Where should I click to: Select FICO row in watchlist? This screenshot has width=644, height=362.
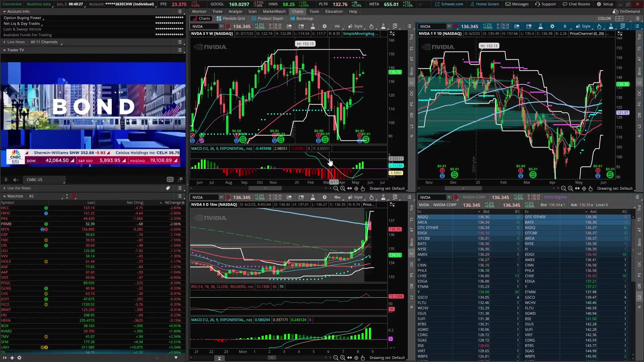coord(93,304)
